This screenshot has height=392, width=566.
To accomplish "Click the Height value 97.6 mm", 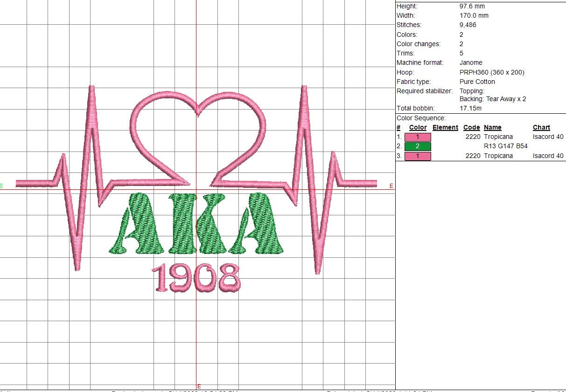I will pos(472,6).
